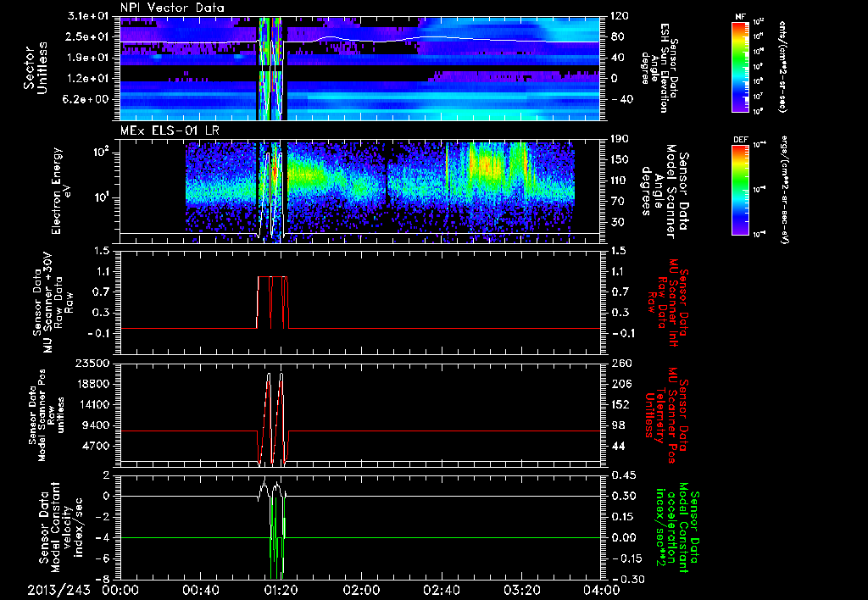The image size is (868, 600).
Task: Click the '0.45' acceleration tick value
Action: 624,475
